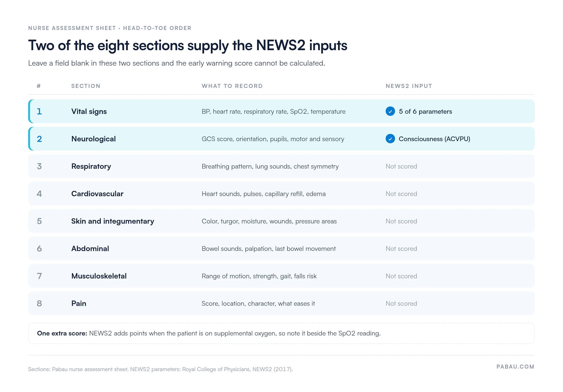Screen dimensions: 563x392
Task: Click the 'SECTION' column header
Action: coord(86,86)
